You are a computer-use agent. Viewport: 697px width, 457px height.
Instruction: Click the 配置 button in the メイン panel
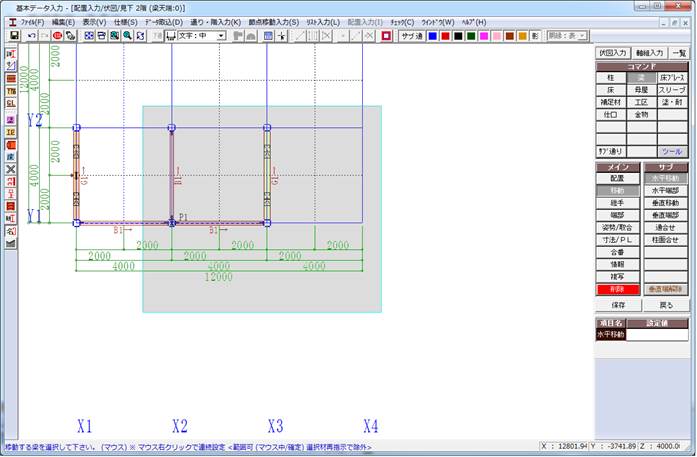click(x=617, y=178)
